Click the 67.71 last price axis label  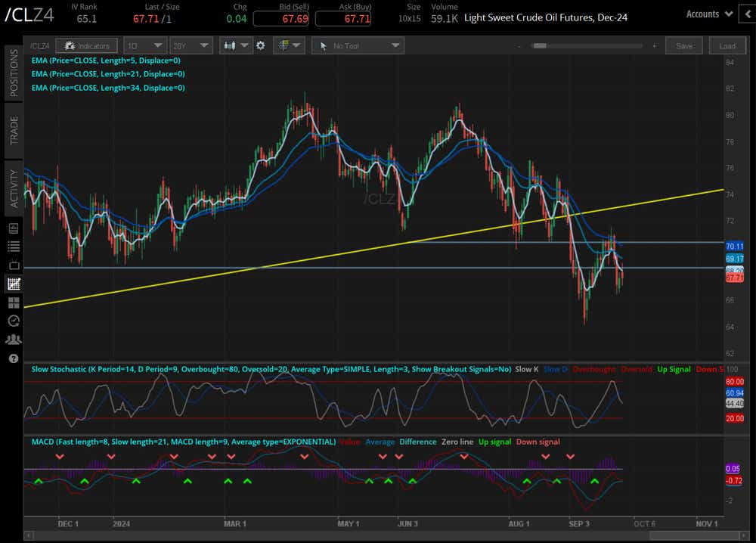[734, 278]
